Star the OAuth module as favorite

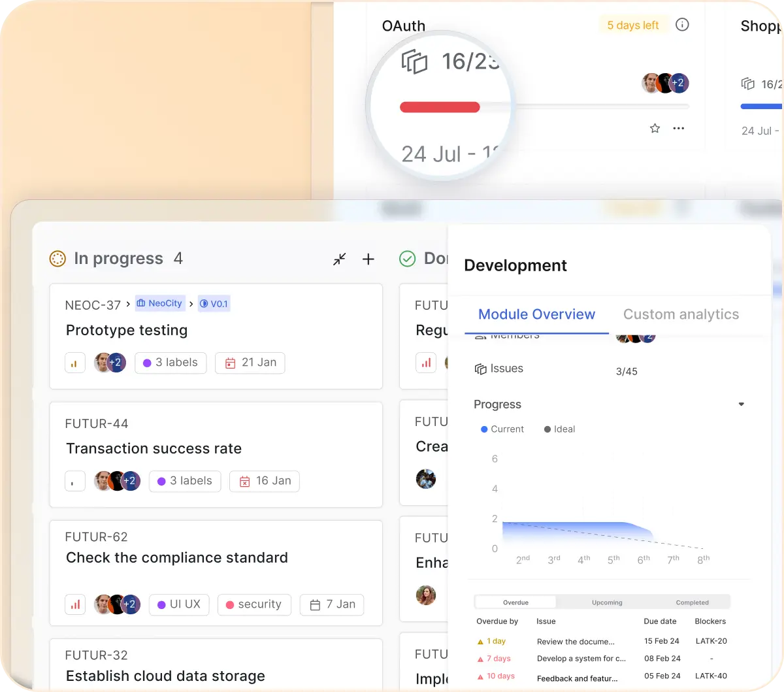tap(655, 129)
